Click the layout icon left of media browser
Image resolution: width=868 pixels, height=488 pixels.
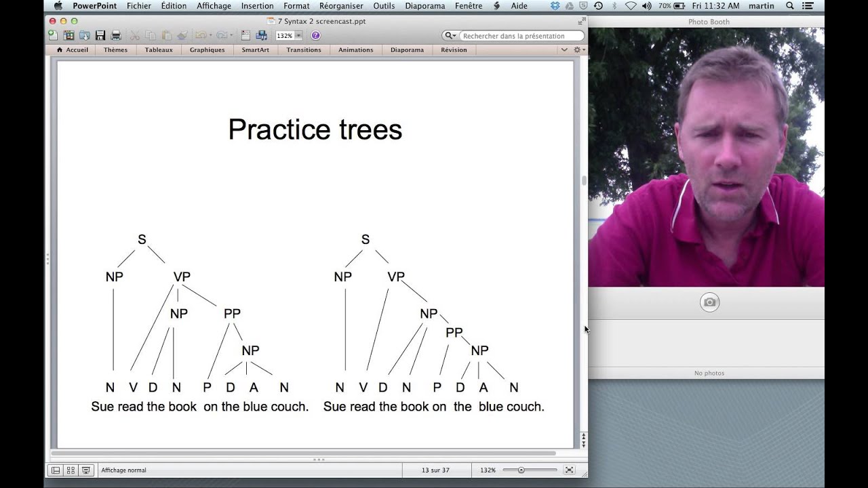point(245,35)
